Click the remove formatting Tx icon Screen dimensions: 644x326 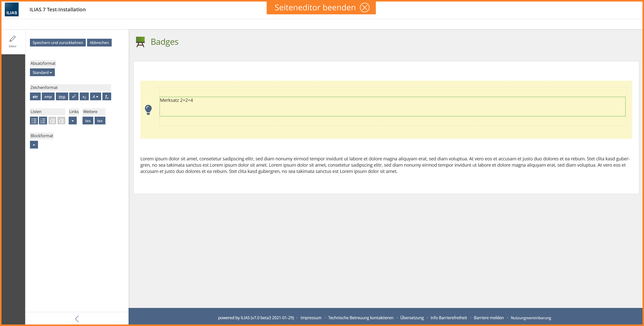click(107, 97)
